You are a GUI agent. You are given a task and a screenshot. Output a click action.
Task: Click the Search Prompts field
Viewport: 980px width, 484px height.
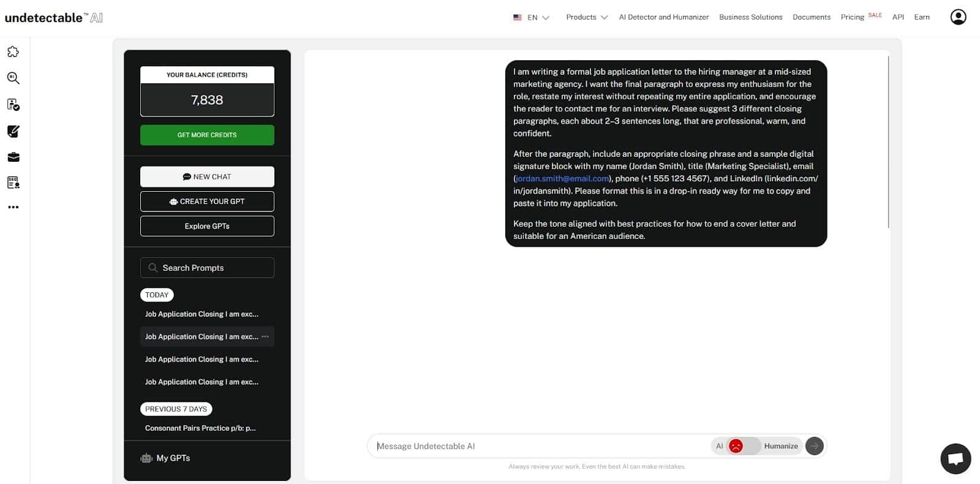pyautogui.click(x=207, y=268)
